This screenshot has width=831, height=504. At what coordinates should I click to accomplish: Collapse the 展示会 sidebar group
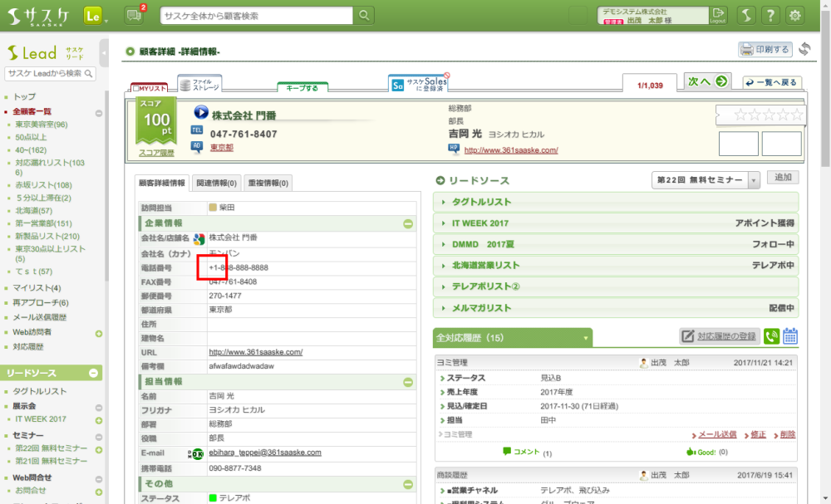pos(99,408)
